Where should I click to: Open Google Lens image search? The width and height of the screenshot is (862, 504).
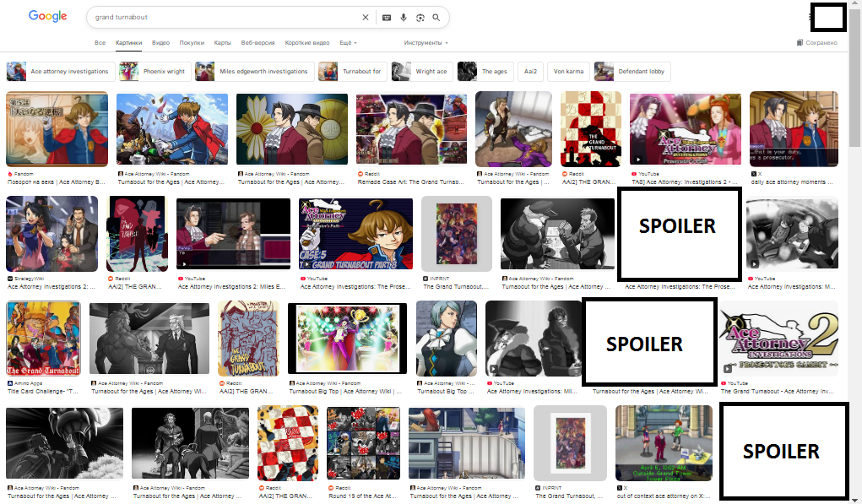coord(420,18)
